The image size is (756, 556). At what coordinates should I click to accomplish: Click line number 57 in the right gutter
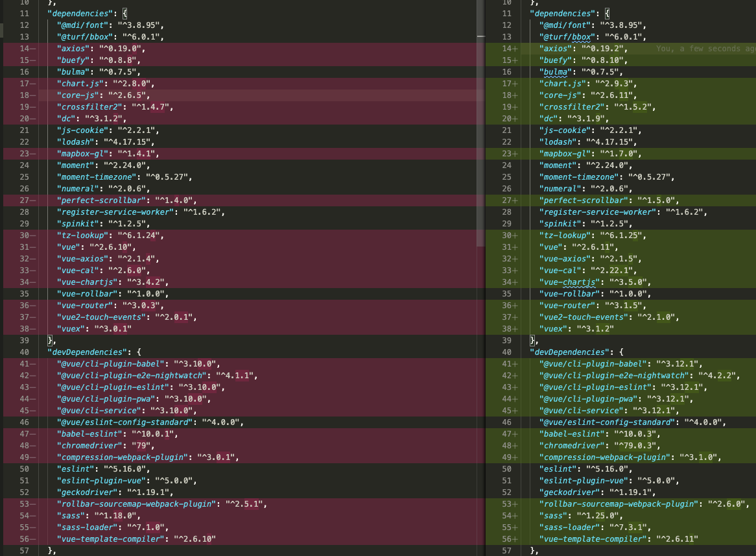(508, 550)
